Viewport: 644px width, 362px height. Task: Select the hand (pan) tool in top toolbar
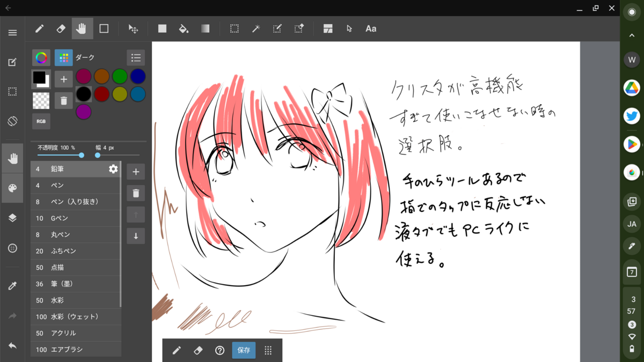pyautogui.click(x=82, y=28)
